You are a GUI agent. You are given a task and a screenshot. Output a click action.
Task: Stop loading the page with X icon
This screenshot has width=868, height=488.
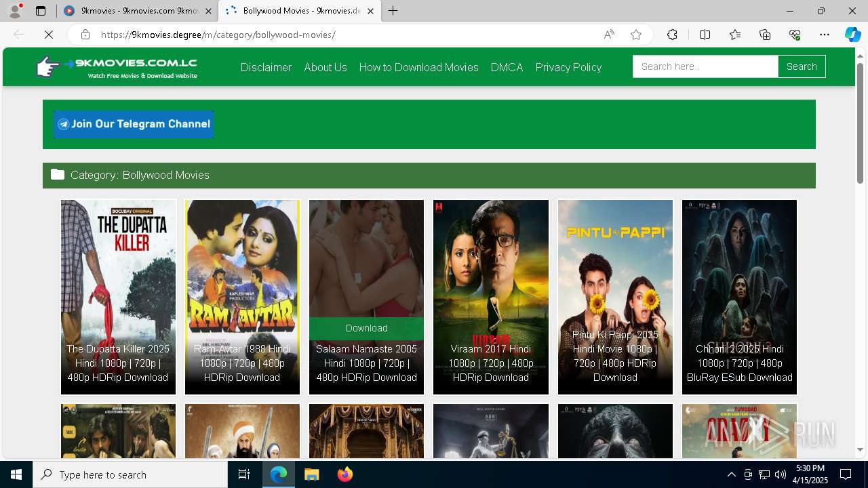click(x=49, y=35)
